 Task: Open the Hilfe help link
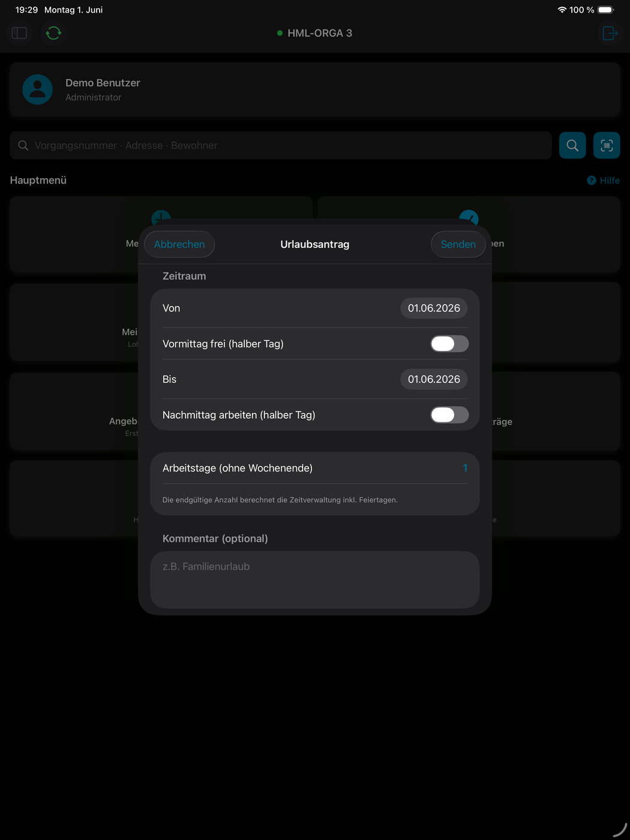tap(603, 181)
